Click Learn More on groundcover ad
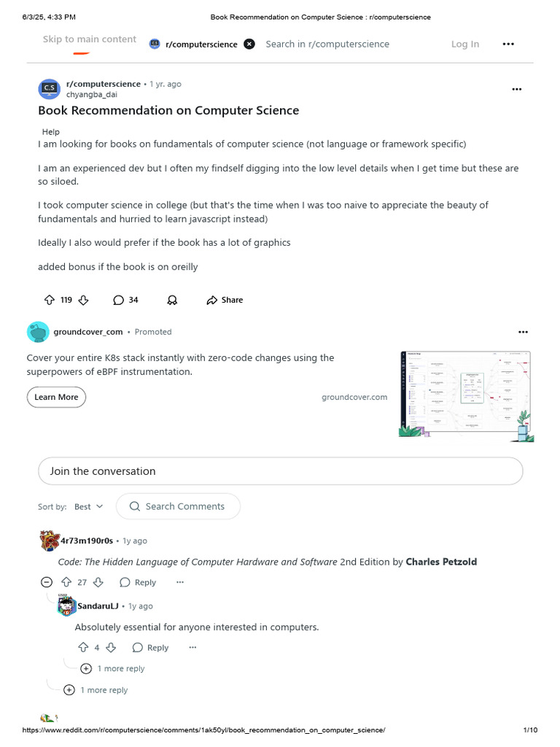This screenshot has height=747, width=560. click(x=56, y=397)
